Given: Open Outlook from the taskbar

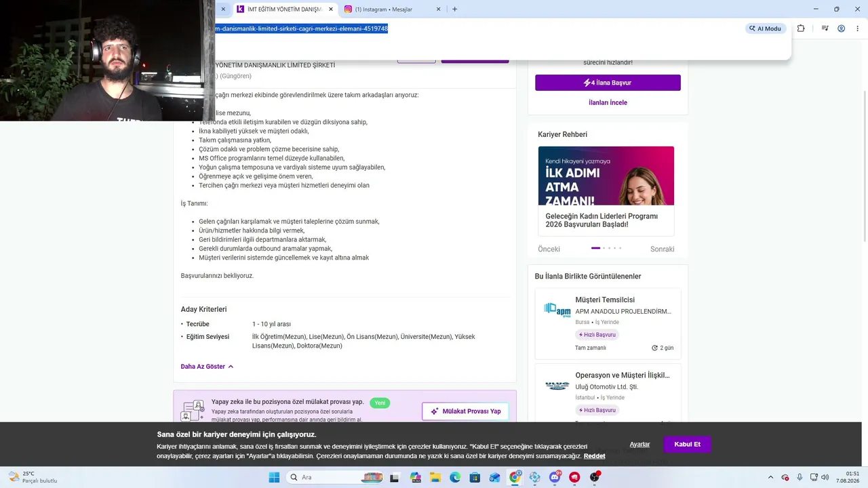Looking at the screenshot, I should click(495, 477).
